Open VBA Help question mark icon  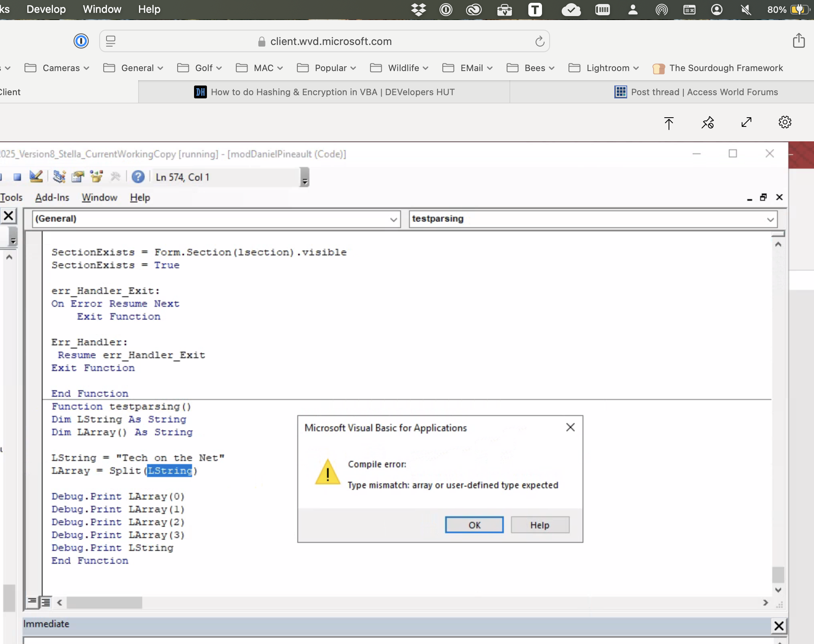[138, 177]
